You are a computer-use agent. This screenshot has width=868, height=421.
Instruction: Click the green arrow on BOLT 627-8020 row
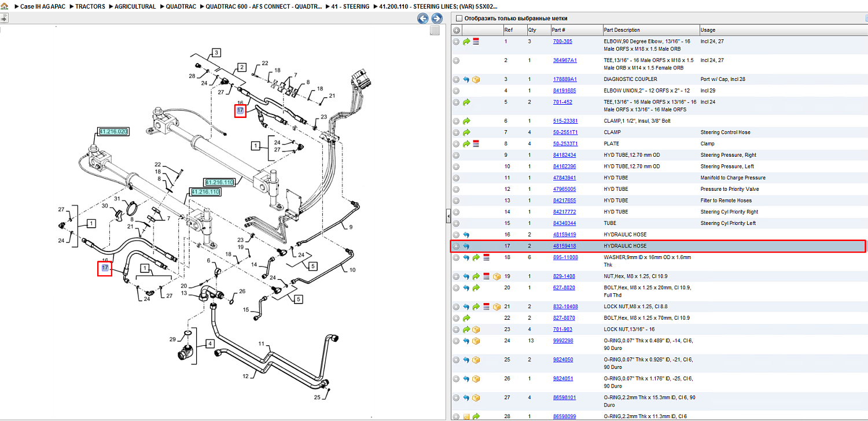click(x=476, y=287)
